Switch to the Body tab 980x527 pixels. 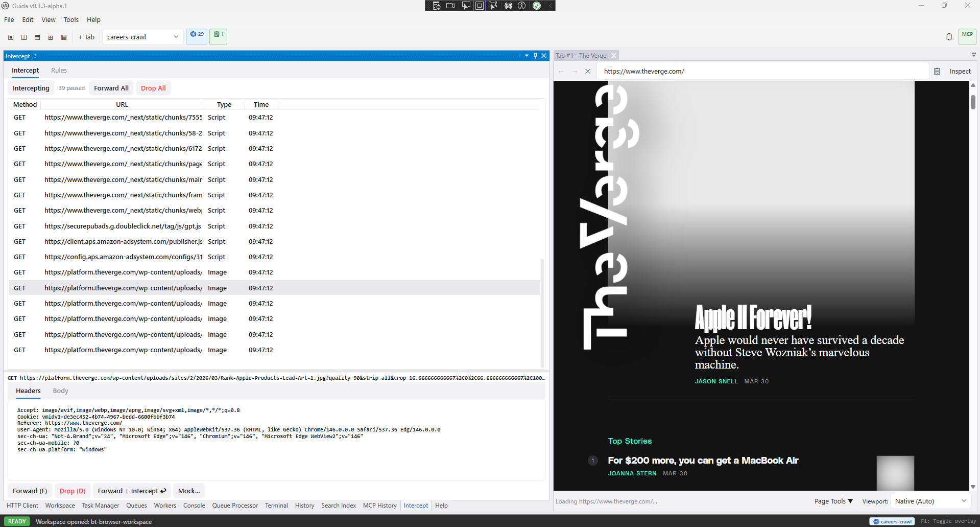(60, 391)
